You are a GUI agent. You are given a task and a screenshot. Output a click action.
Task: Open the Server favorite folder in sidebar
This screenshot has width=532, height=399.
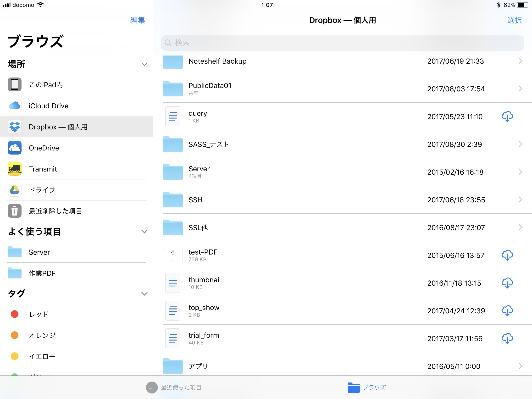(39, 252)
